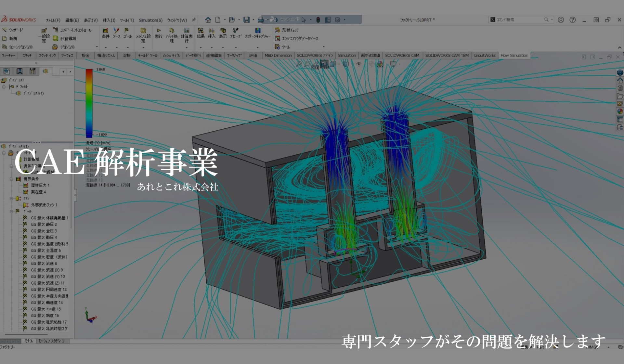The width and height of the screenshot is (624, 364).
Task: Select the モデル bottom tab
Action: (x=29, y=341)
